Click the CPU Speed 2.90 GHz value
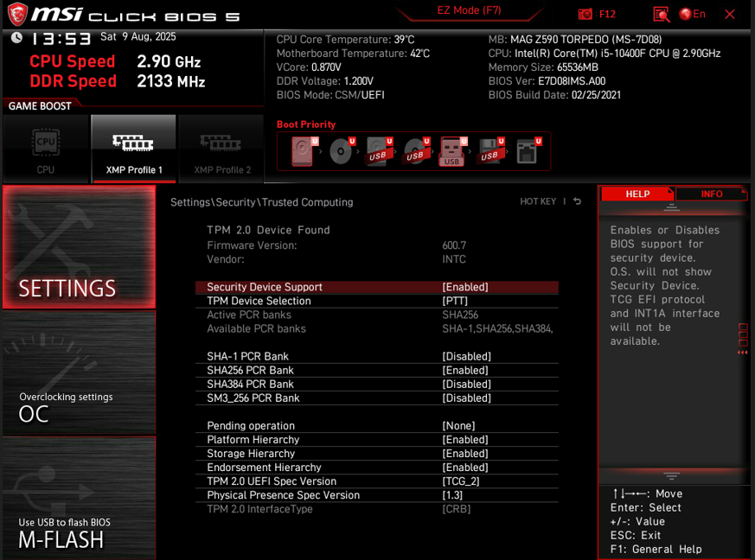 pyautogui.click(x=169, y=61)
